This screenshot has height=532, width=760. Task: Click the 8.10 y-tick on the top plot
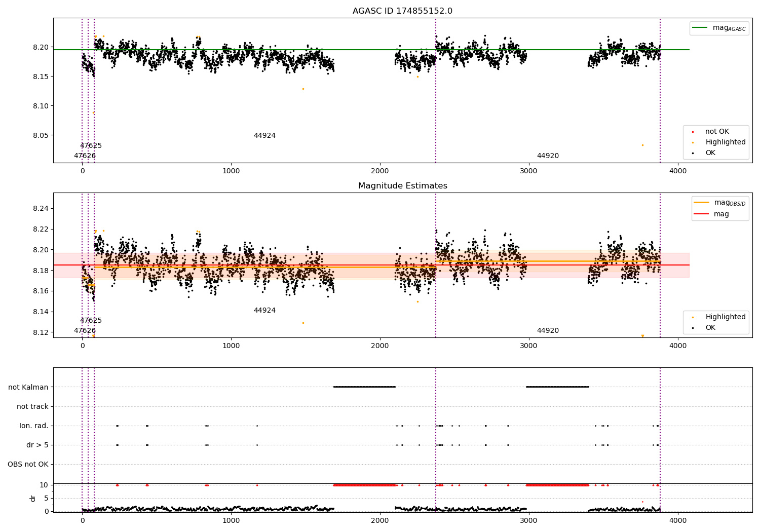pos(42,106)
